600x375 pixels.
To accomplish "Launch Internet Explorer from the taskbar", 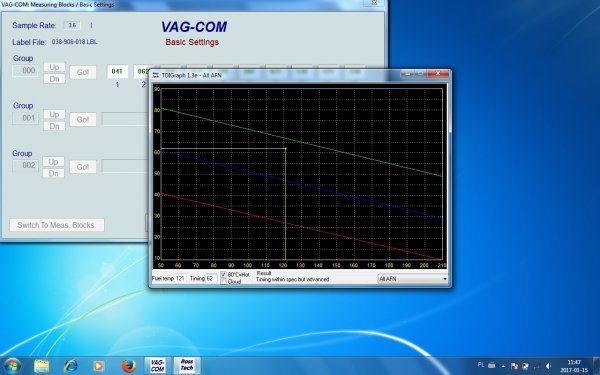I will coord(70,366).
